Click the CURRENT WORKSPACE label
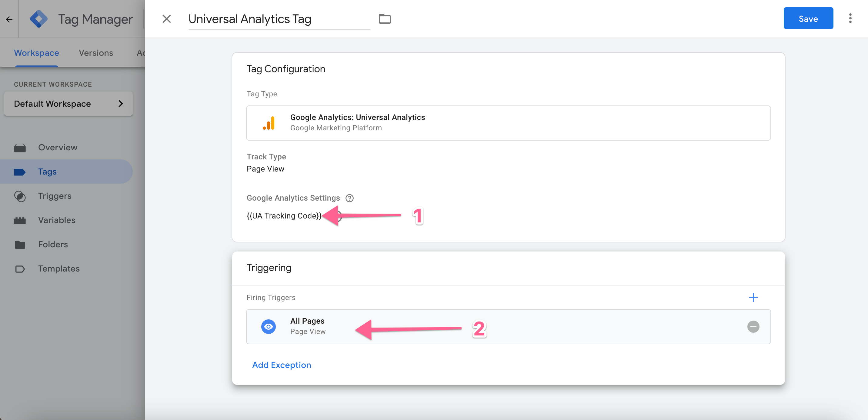 coord(53,85)
